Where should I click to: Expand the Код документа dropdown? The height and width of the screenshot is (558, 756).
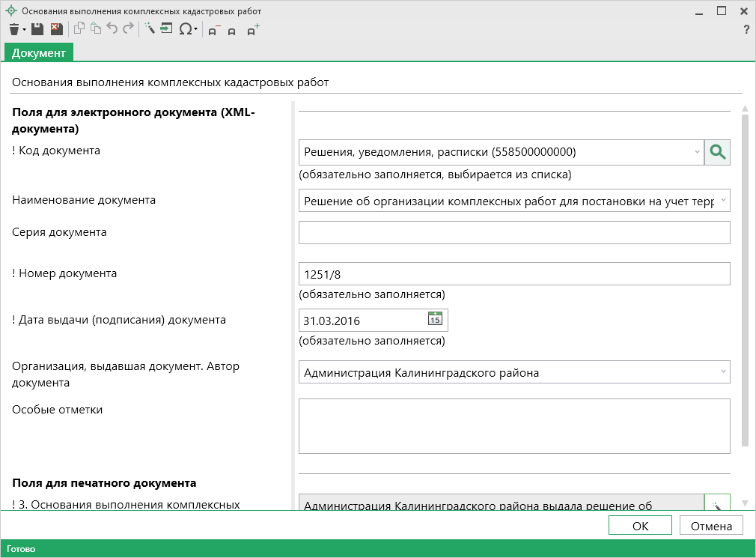696,152
